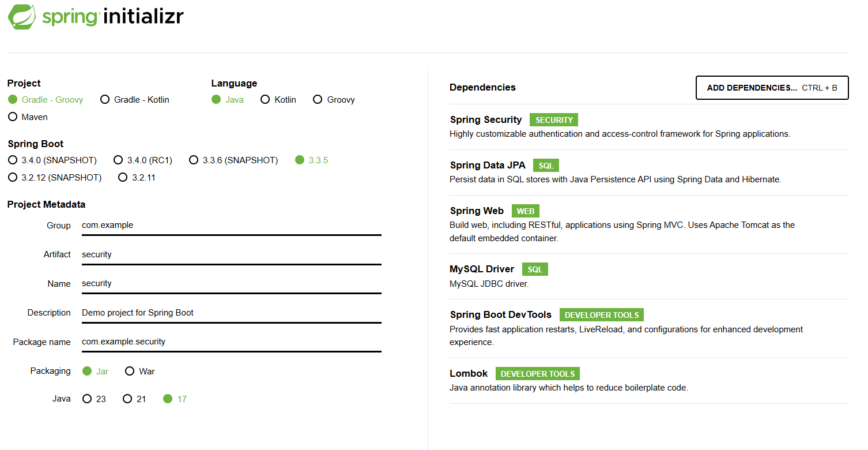Click into the Name field

coord(232,284)
